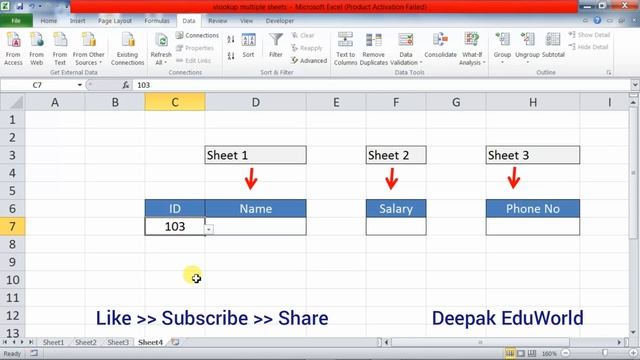Switch to the Review tab
The width and height of the screenshot is (640, 360).
click(x=217, y=20)
